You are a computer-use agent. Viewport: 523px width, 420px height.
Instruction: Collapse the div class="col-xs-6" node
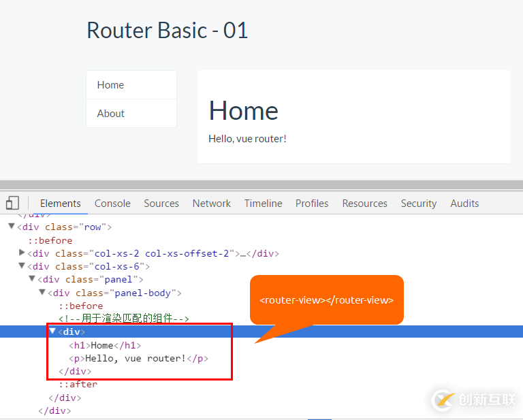[22, 265]
